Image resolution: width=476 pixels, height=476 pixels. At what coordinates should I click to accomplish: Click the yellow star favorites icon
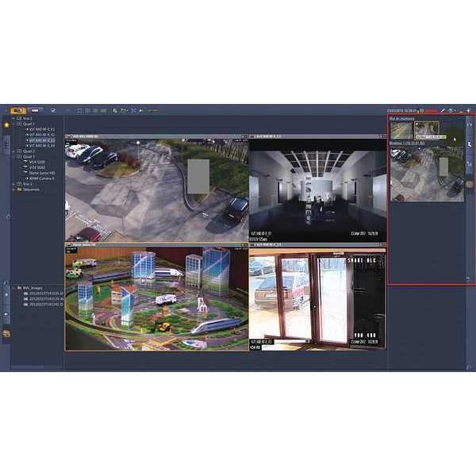click(6, 125)
